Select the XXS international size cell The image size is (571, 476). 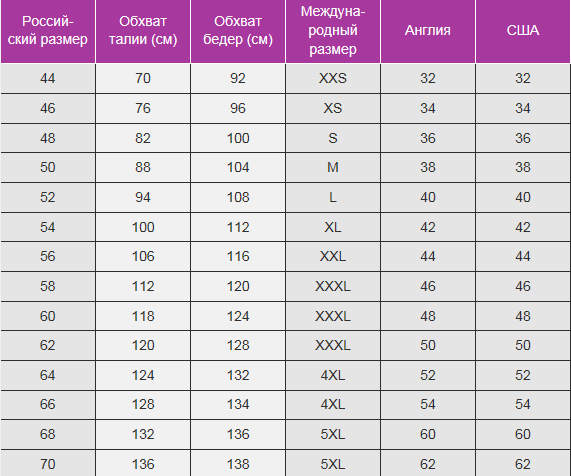pyautogui.click(x=333, y=78)
